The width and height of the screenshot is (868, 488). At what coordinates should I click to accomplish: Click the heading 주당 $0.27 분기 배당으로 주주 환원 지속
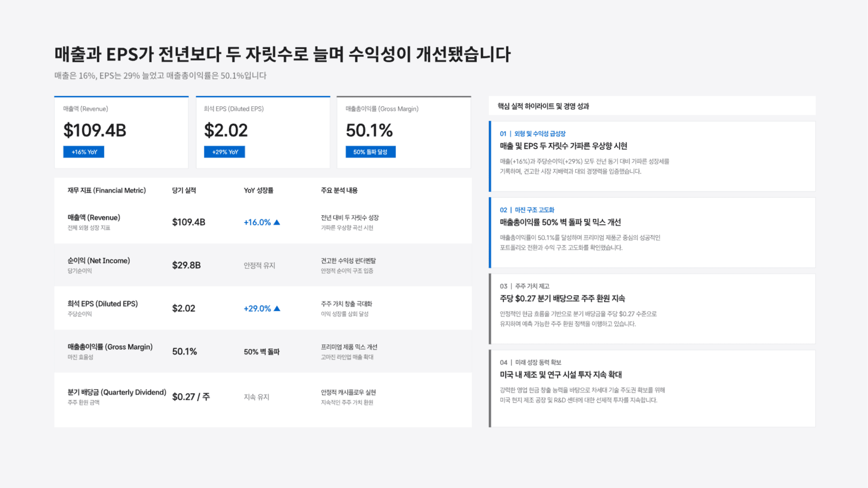click(562, 299)
